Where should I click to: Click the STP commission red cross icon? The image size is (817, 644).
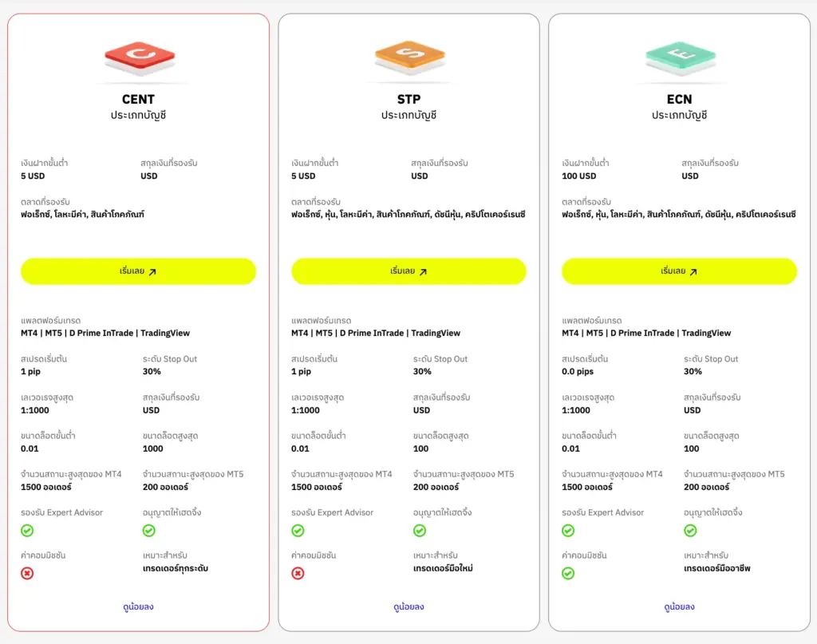tap(298, 573)
